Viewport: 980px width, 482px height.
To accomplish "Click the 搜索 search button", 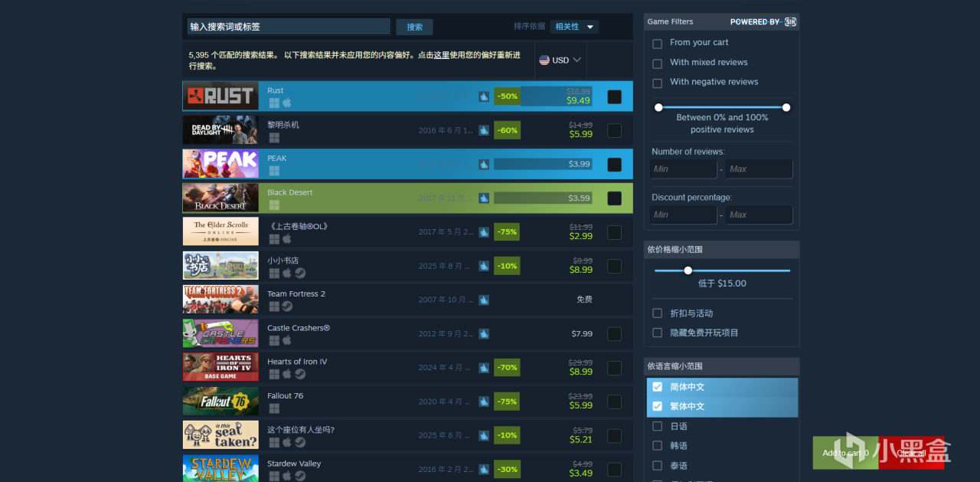I will click(414, 27).
